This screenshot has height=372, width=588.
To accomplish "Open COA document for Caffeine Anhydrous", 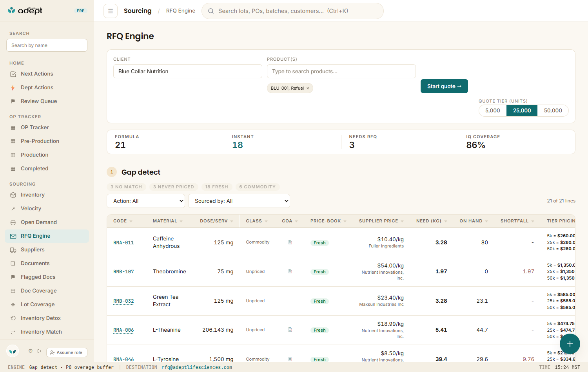I will pos(290,242).
